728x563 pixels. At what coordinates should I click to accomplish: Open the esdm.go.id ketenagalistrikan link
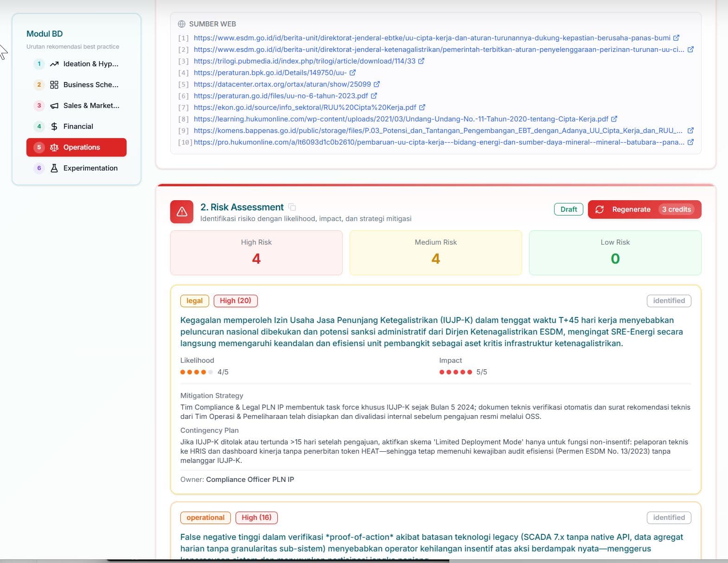pyautogui.click(x=439, y=50)
